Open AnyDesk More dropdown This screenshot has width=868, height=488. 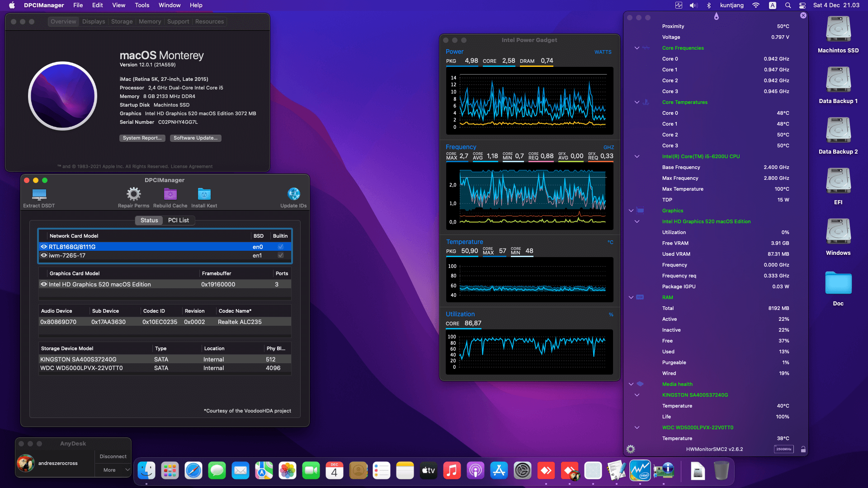click(113, 470)
